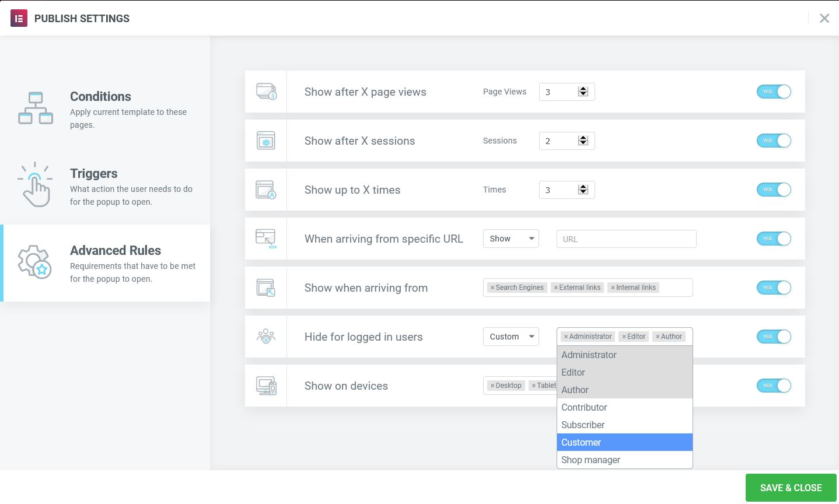Image resolution: width=839 pixels, height=504 pixels.
Task: Click the sessions rule eye icon
Action: pyautogui.click(x=266, y=141)
